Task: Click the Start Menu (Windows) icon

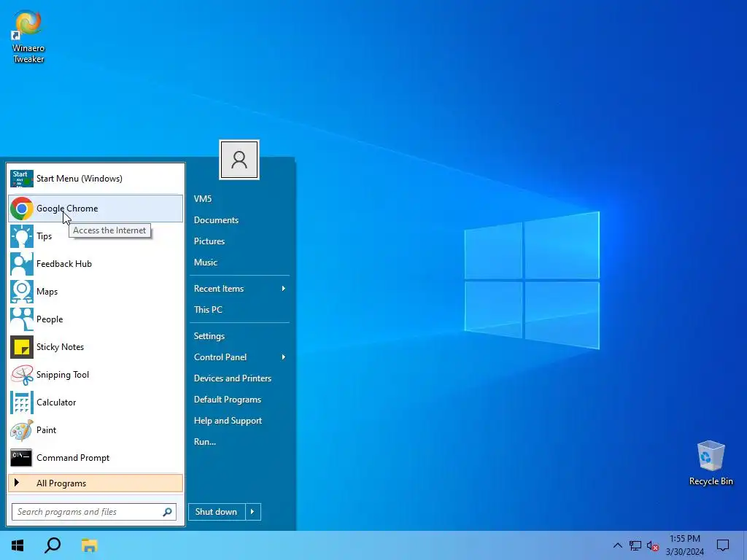Action: click(22, 179)
